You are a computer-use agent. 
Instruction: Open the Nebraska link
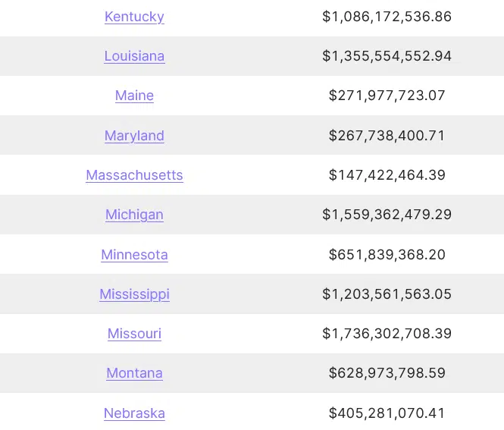[x=134, y=413]
